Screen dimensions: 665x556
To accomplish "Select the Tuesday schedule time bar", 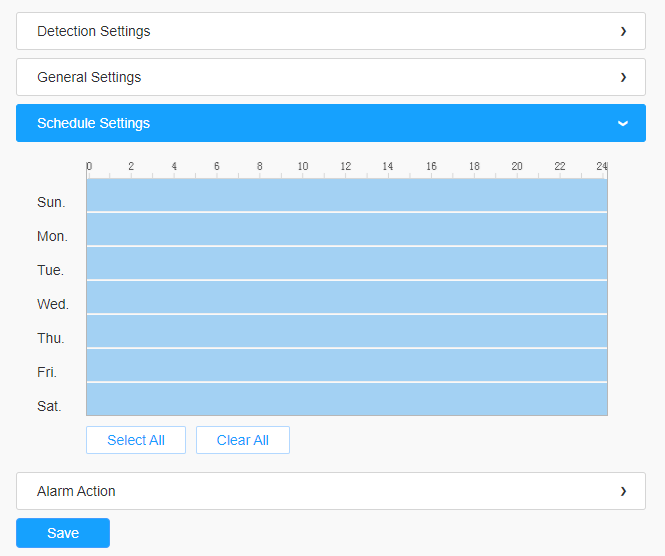I will coord(346,263).
